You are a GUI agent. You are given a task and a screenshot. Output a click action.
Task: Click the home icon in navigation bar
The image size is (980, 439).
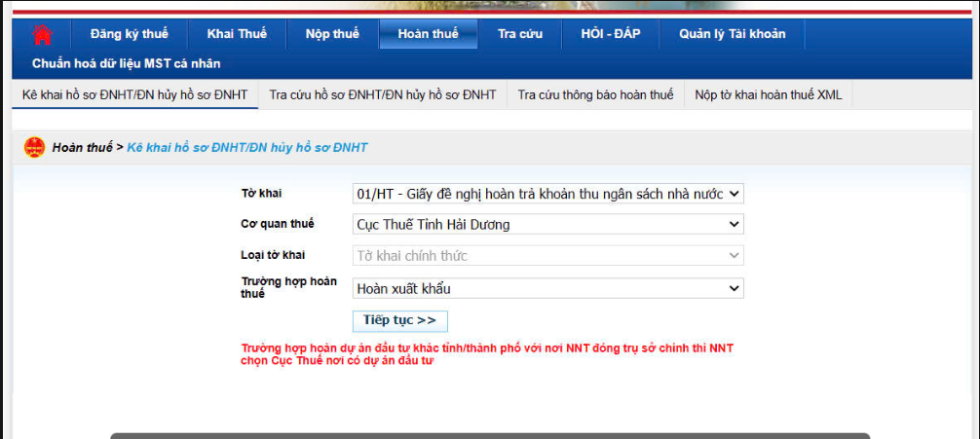click(x=41, y=34)
